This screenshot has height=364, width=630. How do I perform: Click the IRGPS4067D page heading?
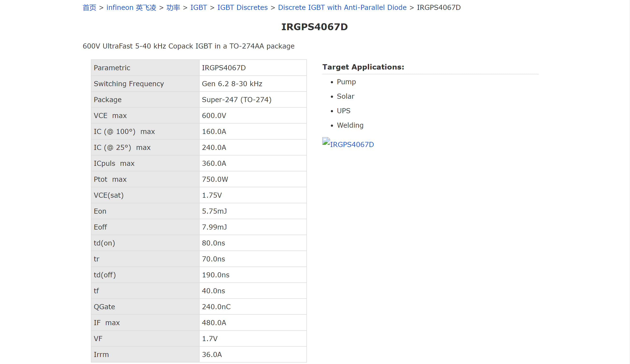coord(314,27)
